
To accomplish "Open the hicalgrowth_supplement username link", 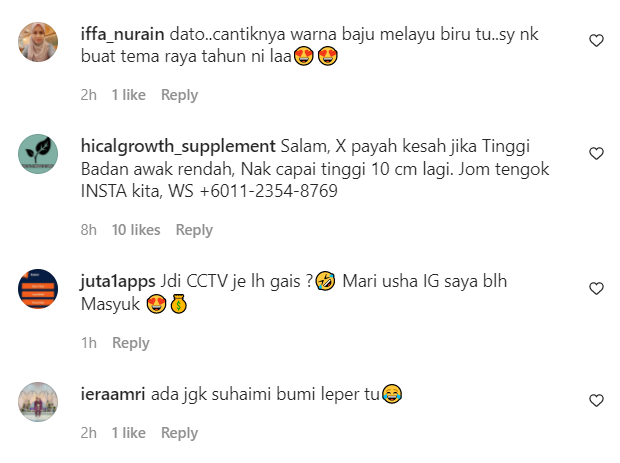I will tap(178, 146).
